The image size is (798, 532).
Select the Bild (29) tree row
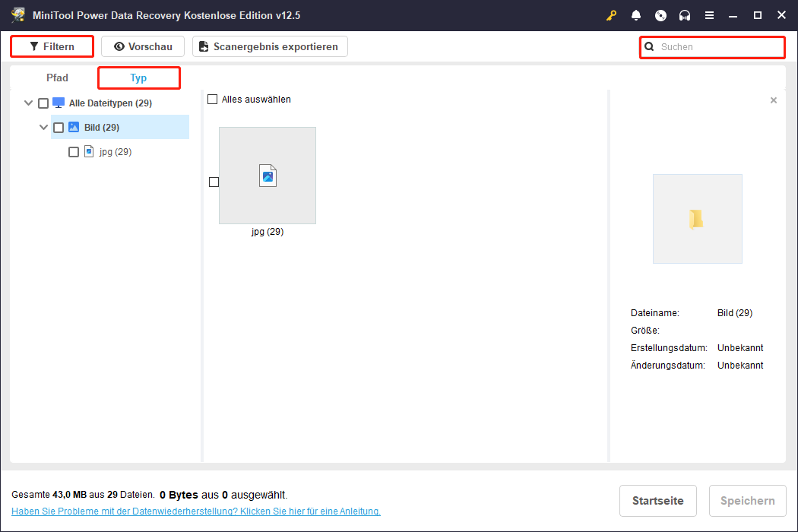tap(120, 127)
